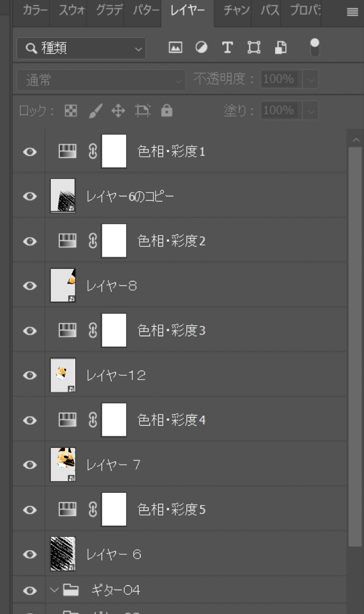The width and height of the screenshot is (364, 614).
Task: Select layer mask of 色相・彩度 5
Action: coord(114,509)
